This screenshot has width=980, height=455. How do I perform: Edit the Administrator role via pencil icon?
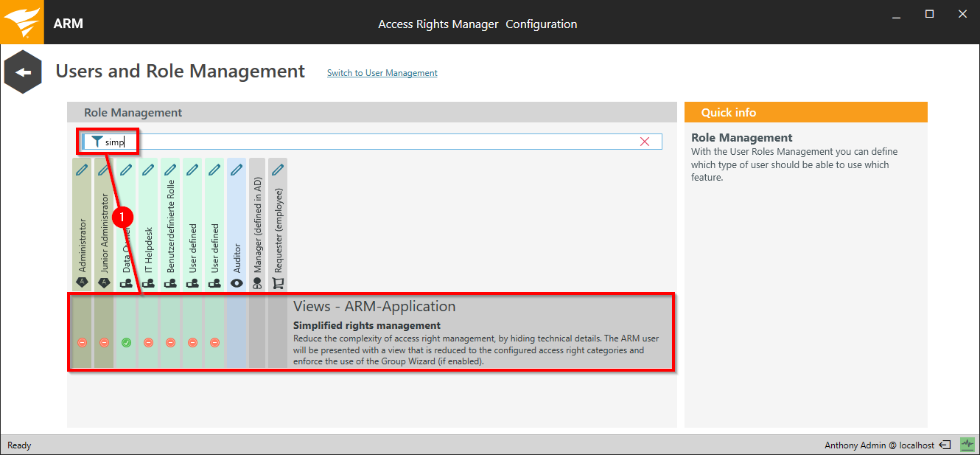[x=82, y=170]
